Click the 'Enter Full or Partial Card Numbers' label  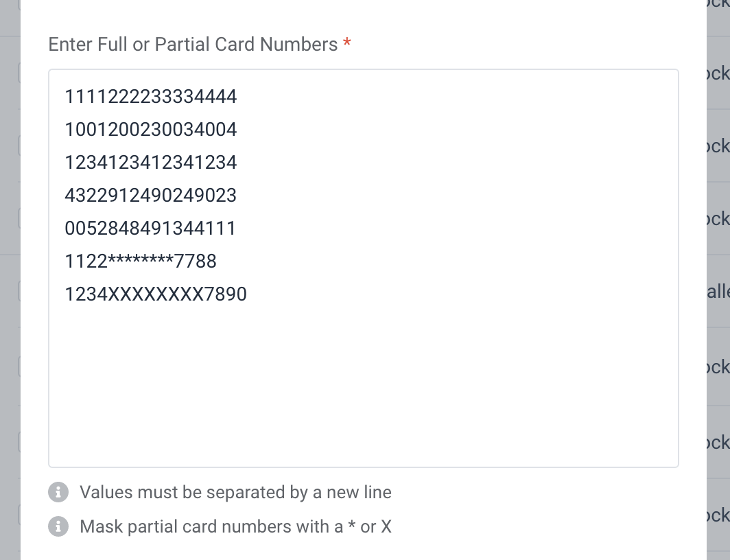[193, 44]
